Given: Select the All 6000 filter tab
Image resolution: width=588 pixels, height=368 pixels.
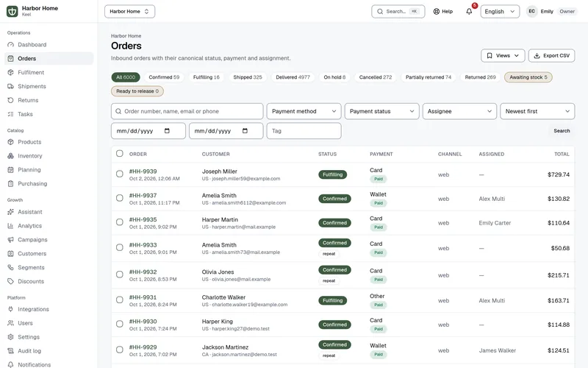Looking at the screenshot, I should (126, 77).
